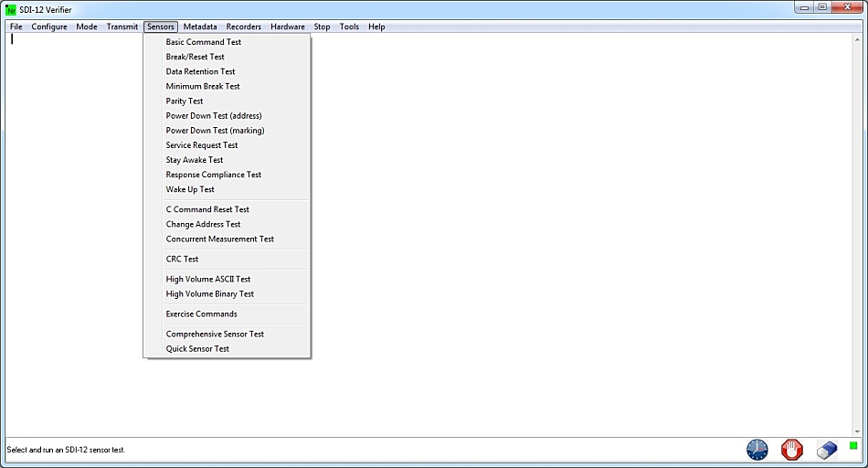This screenshot has height=468, width=868.
Task: Click the eraser clear icon
Action: point(827,450)
